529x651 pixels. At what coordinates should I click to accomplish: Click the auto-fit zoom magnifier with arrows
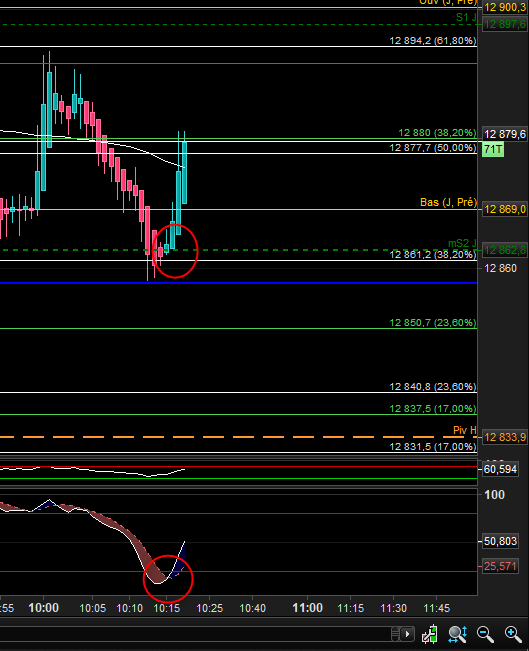pos(458,634)
